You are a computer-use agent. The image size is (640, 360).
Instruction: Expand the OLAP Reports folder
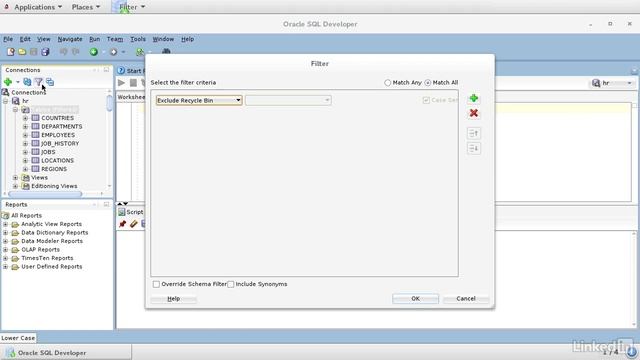5,249
